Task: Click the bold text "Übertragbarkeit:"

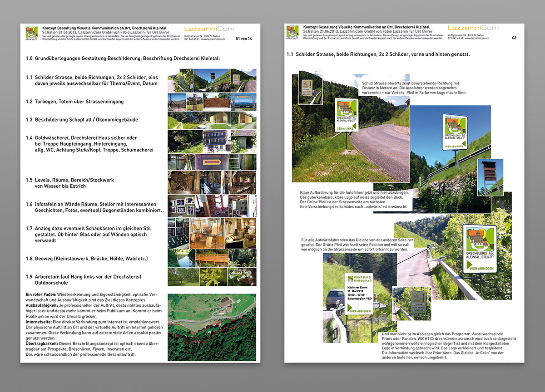Action: (43, 343)
